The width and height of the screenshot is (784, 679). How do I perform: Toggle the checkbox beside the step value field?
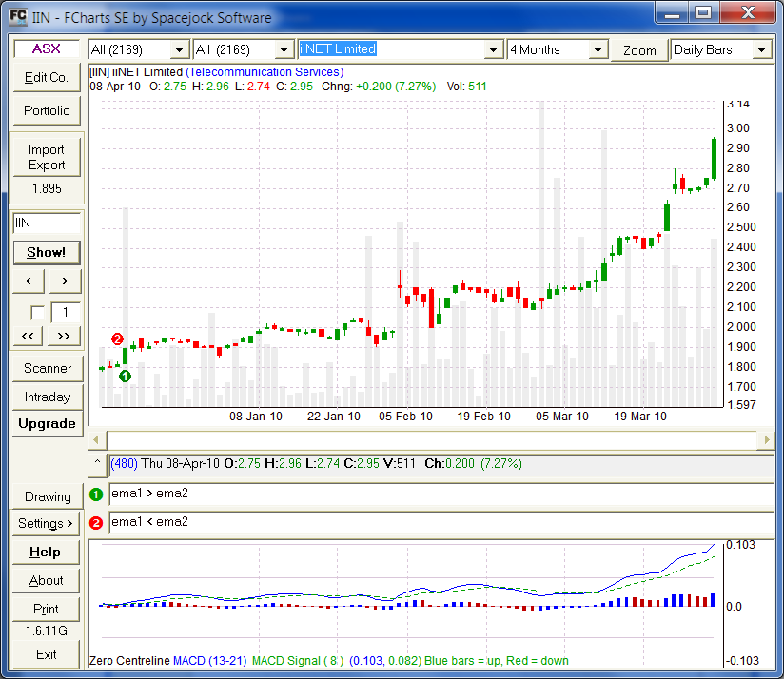37,313
